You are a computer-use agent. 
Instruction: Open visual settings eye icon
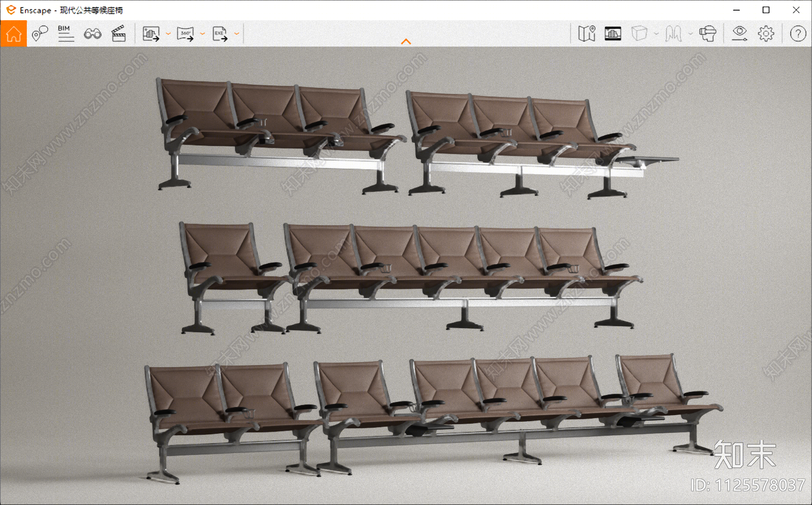(x=739, y=34)
